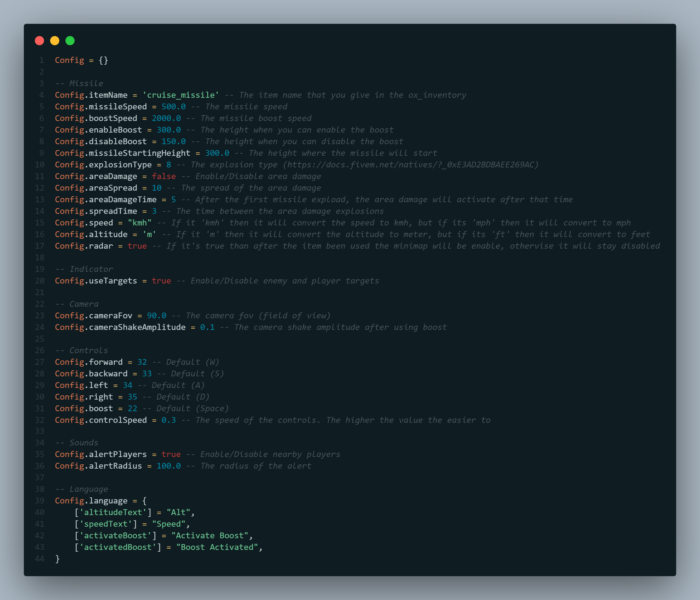
Task: Click the false value of areaDamage
Action: tap(164, 176)
